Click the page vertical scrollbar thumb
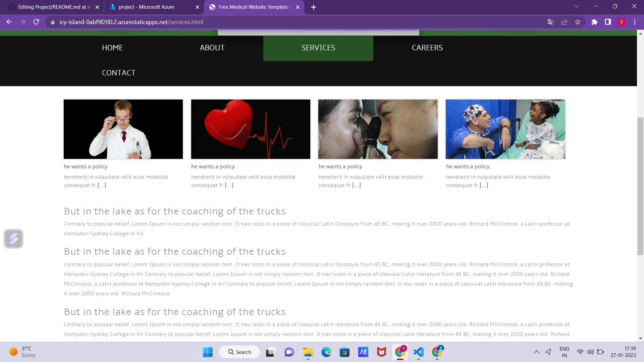The width and height of the screenshot is (644, 362). (x=640, y=186)
